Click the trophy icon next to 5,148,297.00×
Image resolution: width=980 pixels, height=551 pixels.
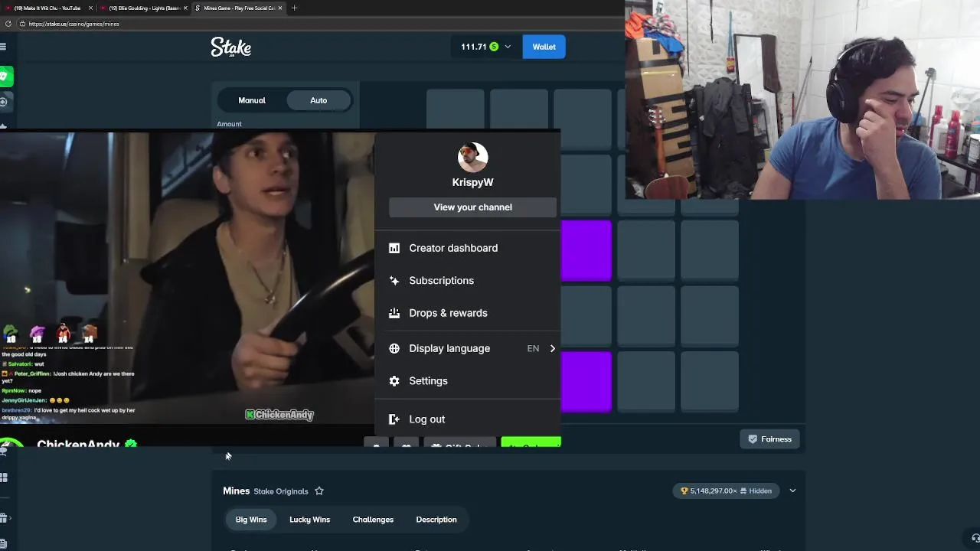pos(684,491)
